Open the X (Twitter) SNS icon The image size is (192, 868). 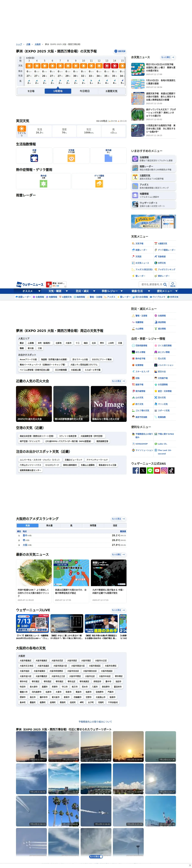coord(143,470)
